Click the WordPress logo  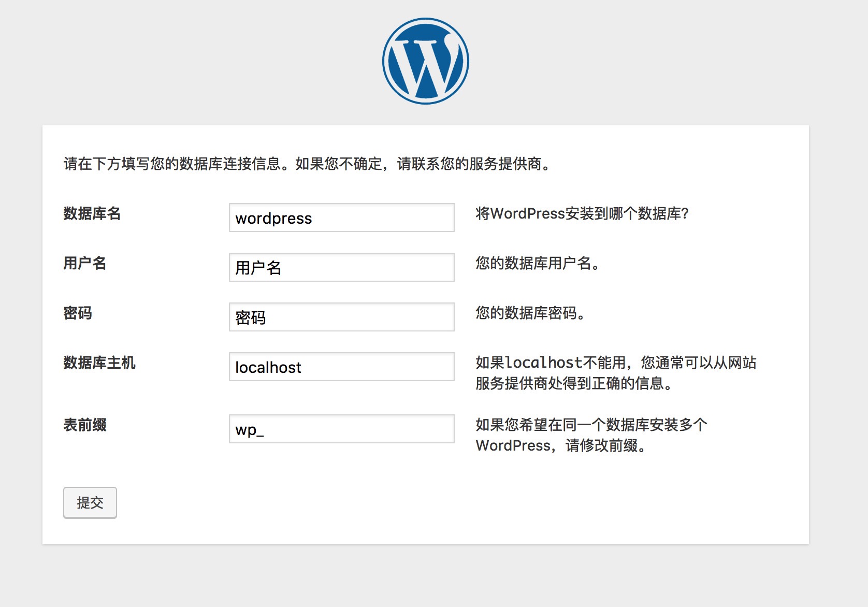[426, 61]
